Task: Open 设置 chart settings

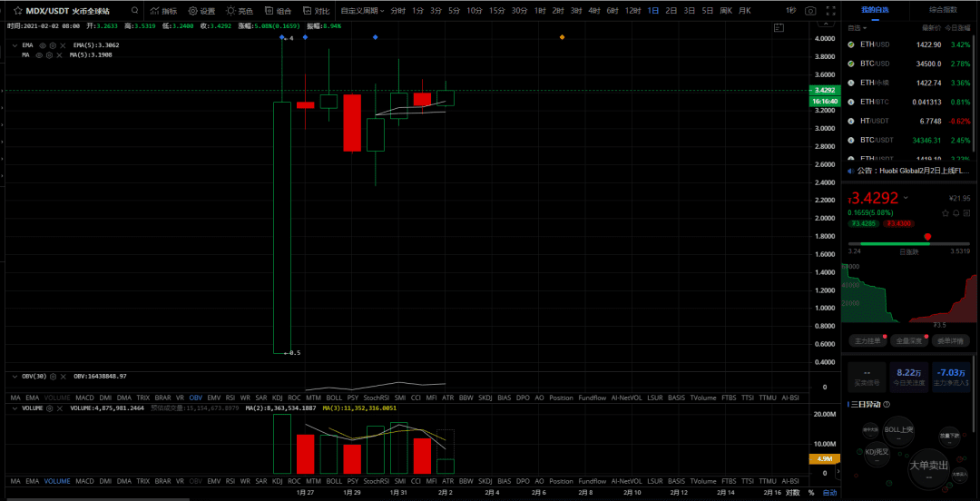Action: pos(201,11)
